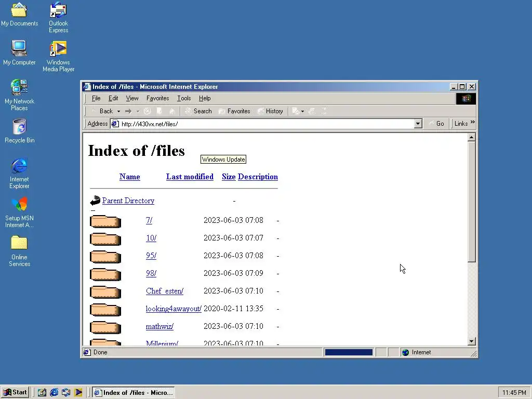Launch Outlook Express from quick launch
The image size is (532, 399).
click(66, 393)
